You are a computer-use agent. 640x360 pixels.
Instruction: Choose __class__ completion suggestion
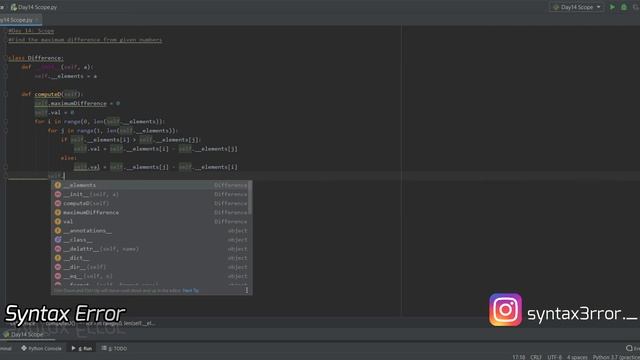[x=151, y=240]
